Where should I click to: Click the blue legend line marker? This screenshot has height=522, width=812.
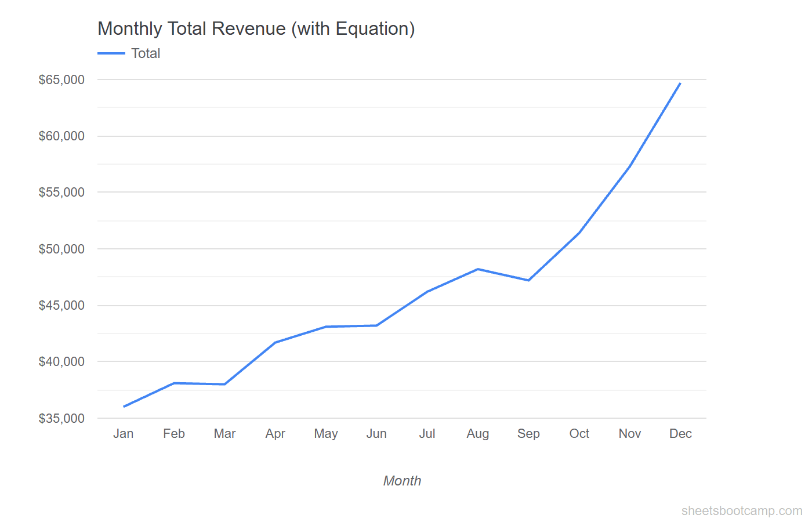point(110,53)
